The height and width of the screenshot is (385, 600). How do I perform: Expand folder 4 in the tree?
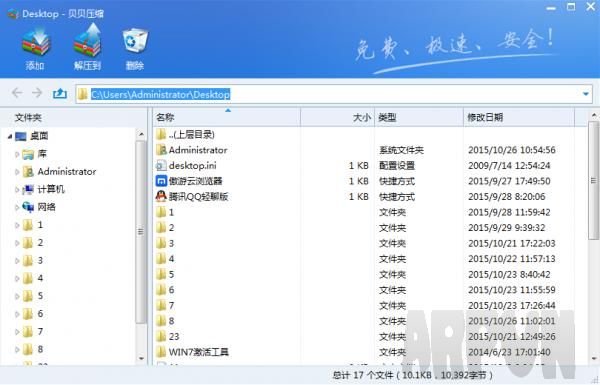(17, 278)
